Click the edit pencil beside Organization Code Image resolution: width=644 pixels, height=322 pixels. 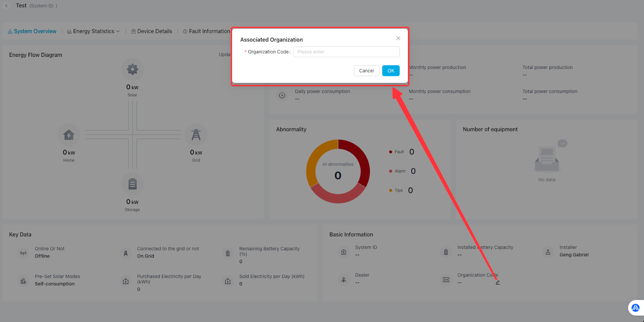pyautogui.click(x=497, y=283)
